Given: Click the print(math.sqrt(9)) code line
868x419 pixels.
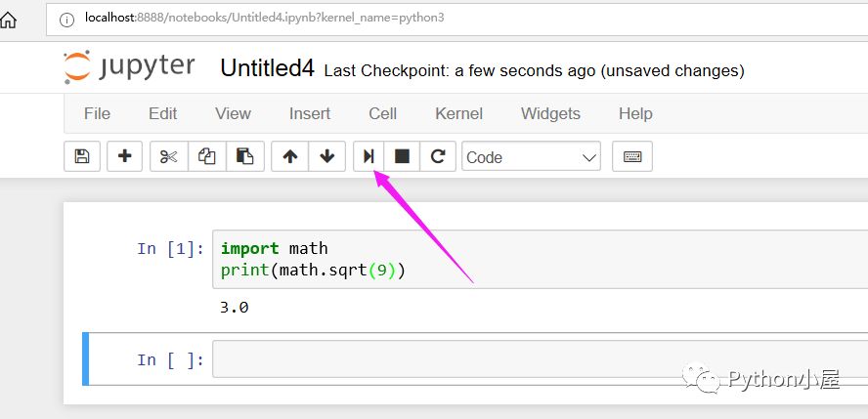Looking at the screenshot, I should tap(314, 271).
